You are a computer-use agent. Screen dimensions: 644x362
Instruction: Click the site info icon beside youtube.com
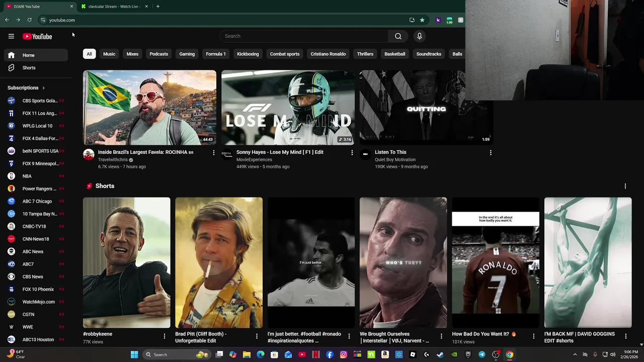point(43,20)
